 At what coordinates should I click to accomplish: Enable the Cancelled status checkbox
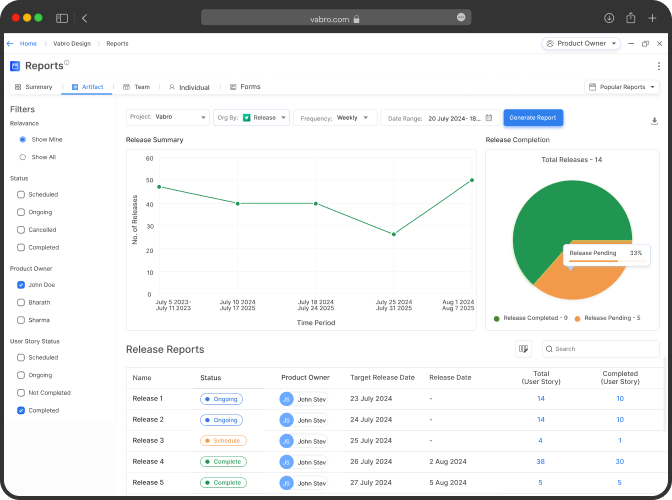21,230
